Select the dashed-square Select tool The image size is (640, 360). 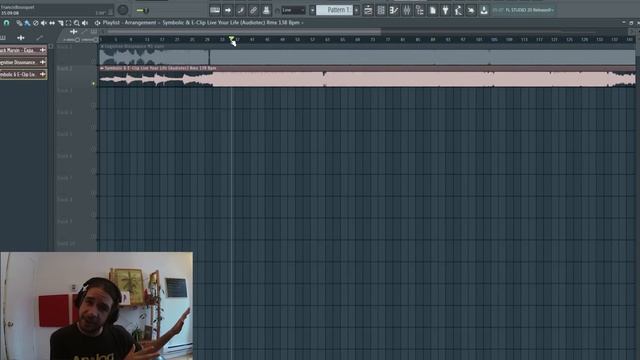68,23
